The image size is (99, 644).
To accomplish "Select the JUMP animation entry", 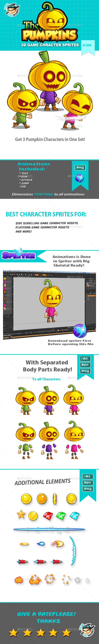I will [x=24, y=183].
